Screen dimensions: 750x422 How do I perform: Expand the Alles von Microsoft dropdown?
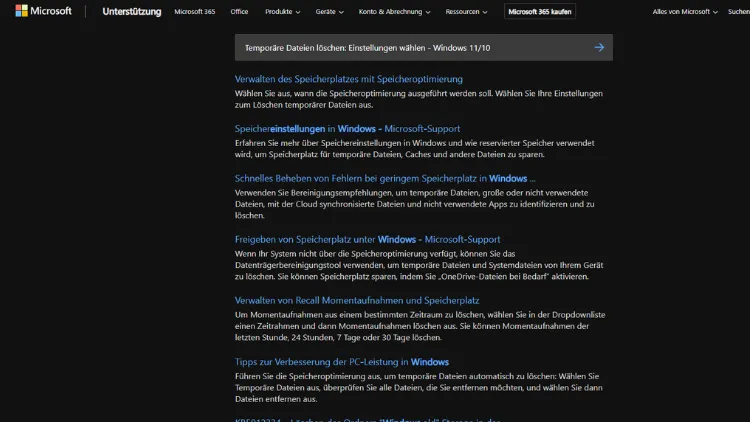tap(685, 11)
